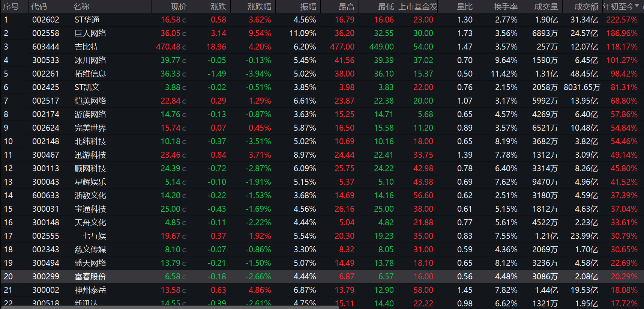Pick the ST凯文 stock name

point(87,87)
